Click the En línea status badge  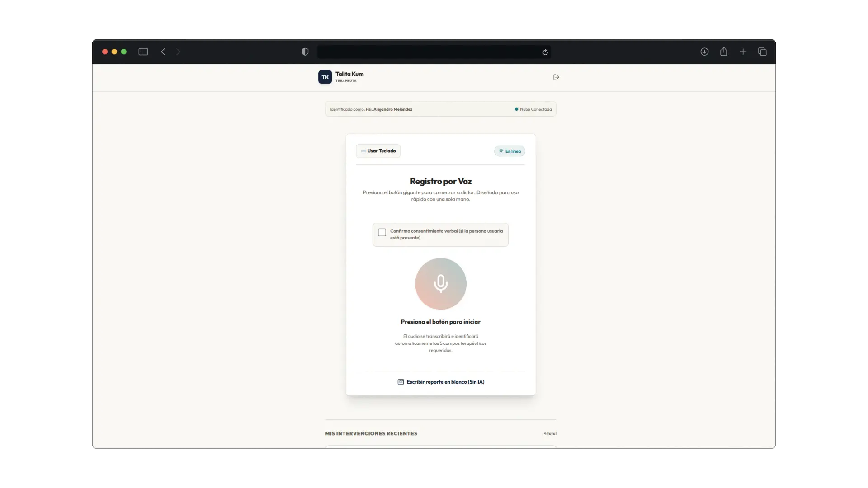pos(509,151)
